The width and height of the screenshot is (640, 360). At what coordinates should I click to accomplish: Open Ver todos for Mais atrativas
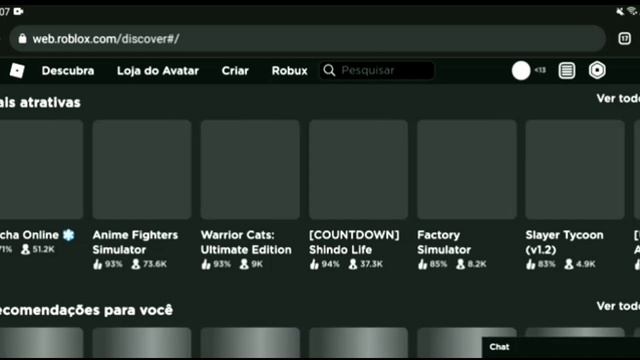coord(618,98)
